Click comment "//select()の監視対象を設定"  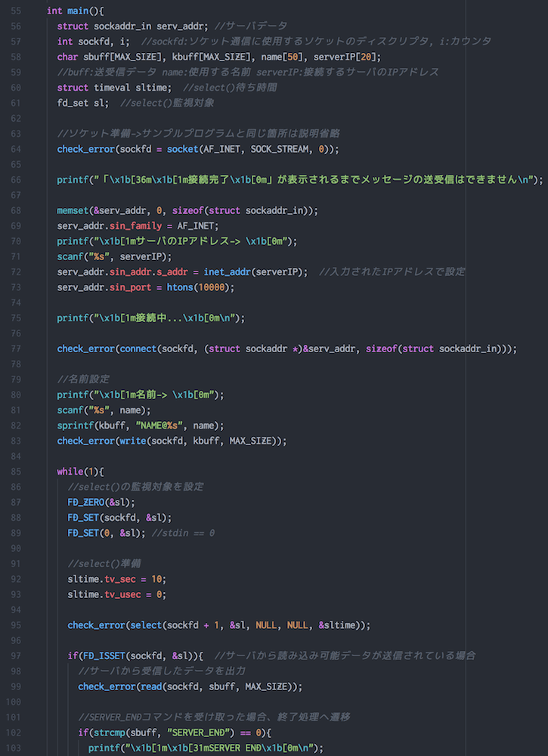click(135, 487)
